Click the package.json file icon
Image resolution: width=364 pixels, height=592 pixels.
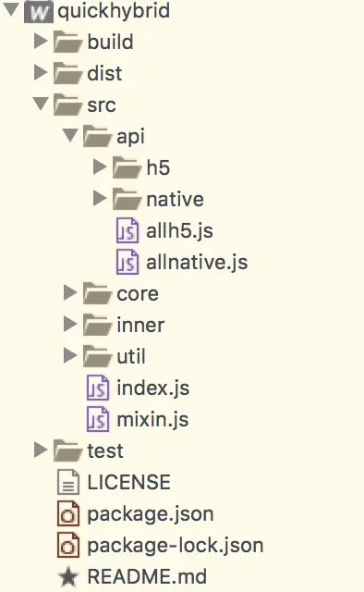click(x=68, y=513)
